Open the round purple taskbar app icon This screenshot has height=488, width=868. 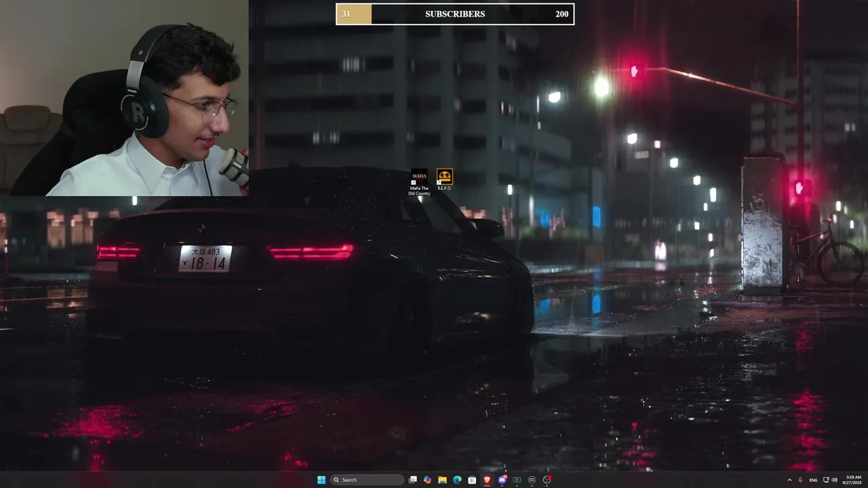click(x=532, y=480)
